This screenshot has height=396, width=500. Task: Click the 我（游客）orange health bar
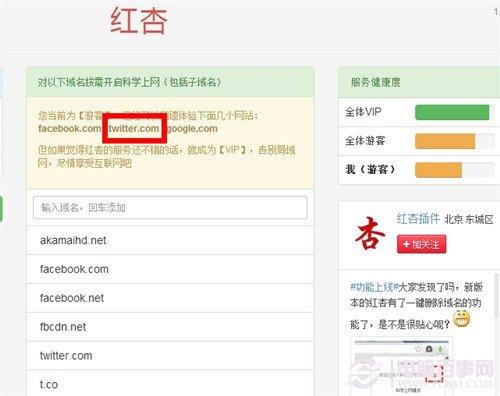coord(439,170)
